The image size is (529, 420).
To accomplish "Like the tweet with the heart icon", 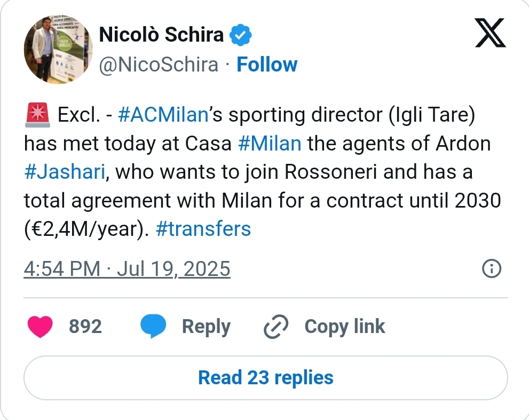I will (40, 327).
